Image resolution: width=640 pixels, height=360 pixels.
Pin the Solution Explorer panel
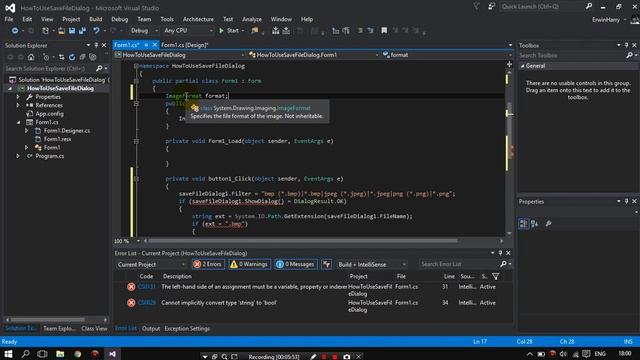coord(96,45)
